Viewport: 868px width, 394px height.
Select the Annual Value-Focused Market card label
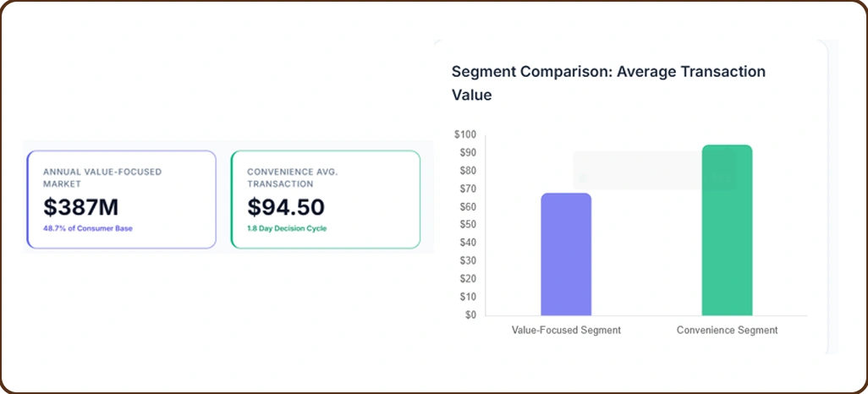(x=102, y=178)
